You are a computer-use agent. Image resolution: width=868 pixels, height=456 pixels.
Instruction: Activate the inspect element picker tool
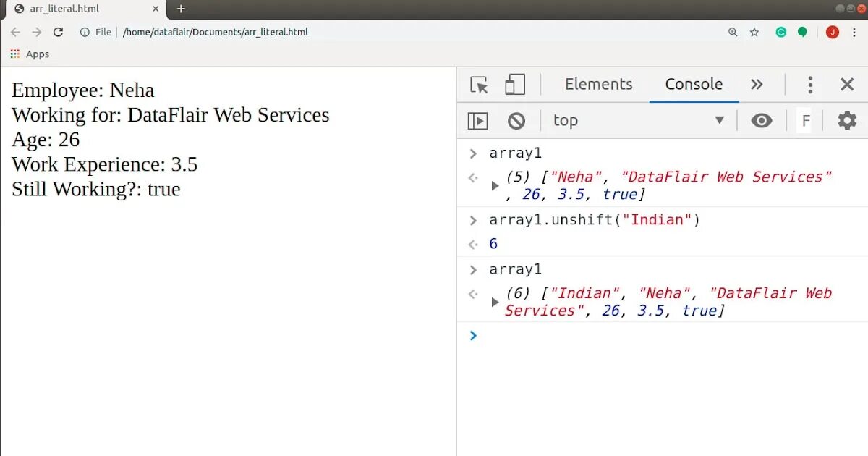point(479,85)
